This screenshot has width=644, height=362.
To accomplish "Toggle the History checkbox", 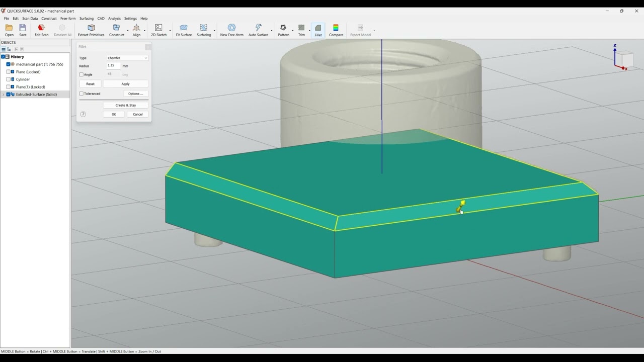I will pos(3,57).
